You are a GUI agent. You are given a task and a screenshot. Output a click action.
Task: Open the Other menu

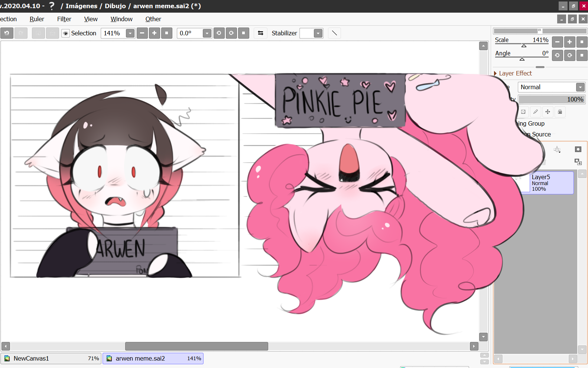coord(153,19)
